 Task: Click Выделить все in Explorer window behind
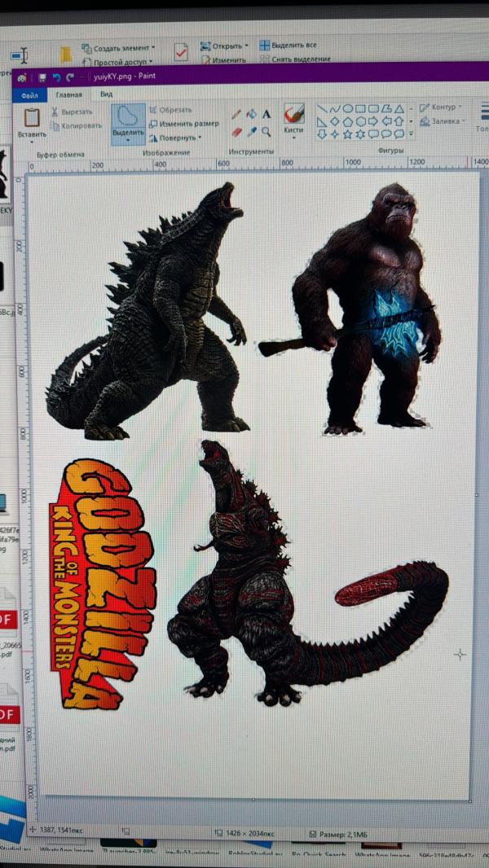click(x=294, y=46)
